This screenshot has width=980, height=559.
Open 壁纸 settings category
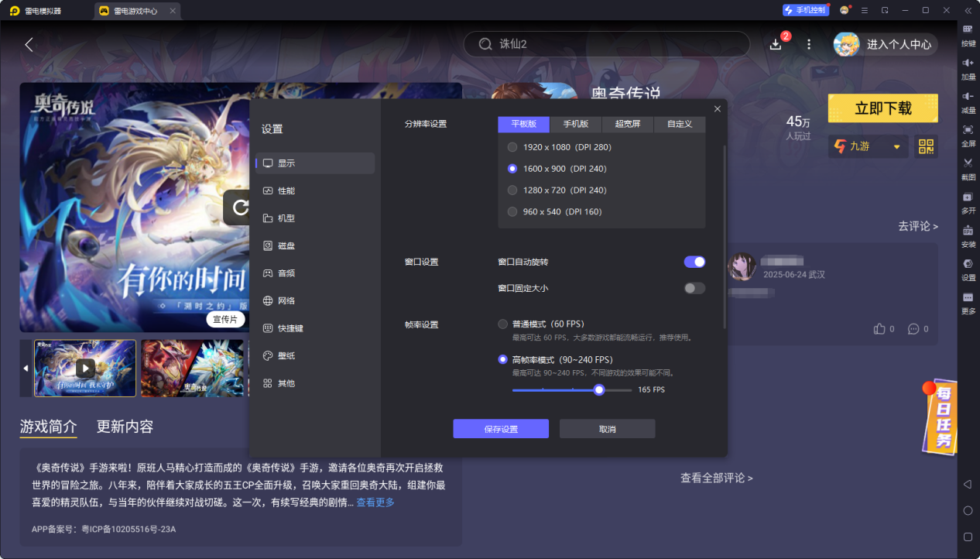(315, 355)
